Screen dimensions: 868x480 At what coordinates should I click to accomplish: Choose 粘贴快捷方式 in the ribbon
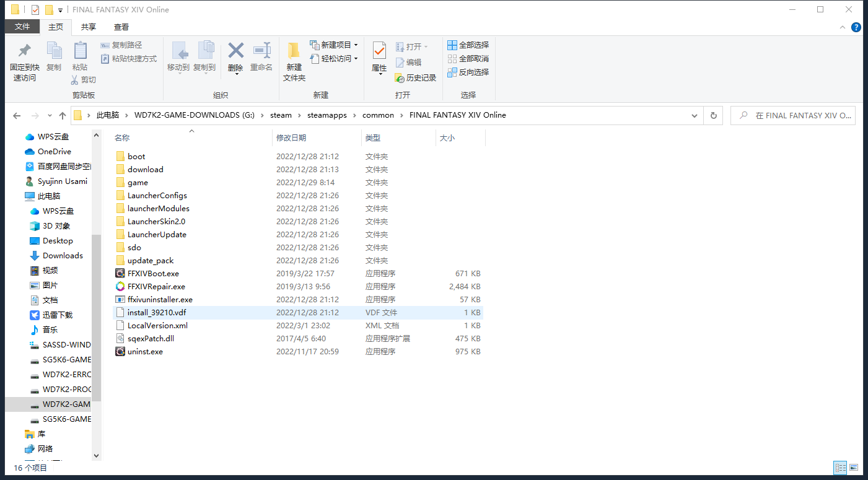click(x=129, y=59)
